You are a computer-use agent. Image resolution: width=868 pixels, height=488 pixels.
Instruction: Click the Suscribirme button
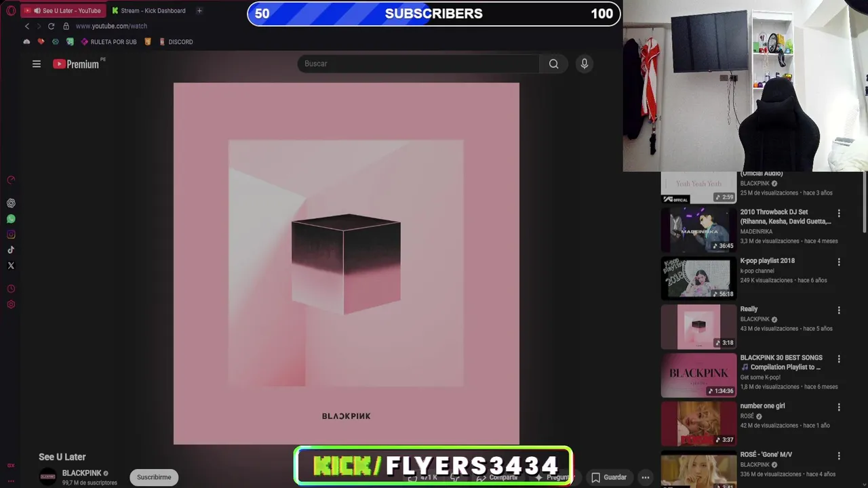pyautogui.click(x=154, y=477)
